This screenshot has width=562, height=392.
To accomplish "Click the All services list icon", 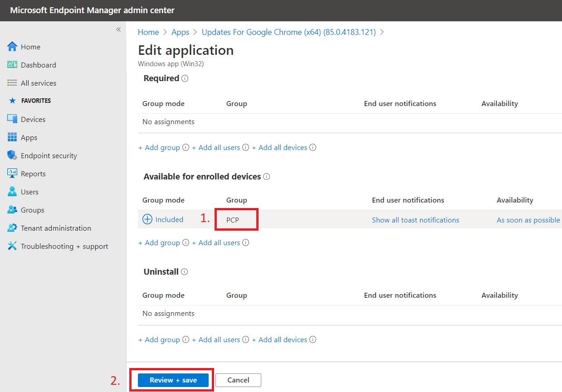I will coord(12,83).
